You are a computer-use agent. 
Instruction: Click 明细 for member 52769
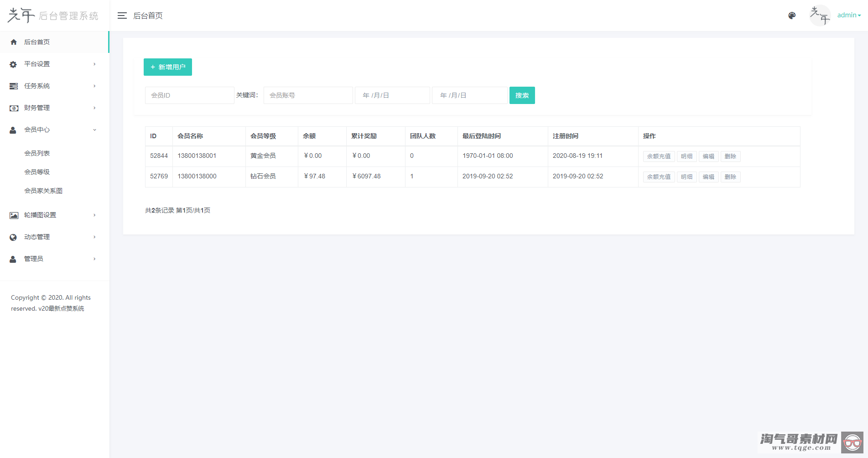click(x=686, y=177)
